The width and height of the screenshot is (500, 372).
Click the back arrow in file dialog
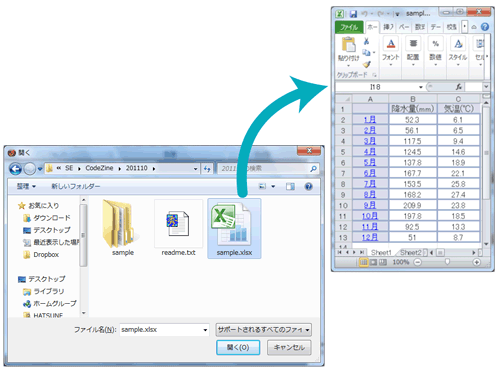(15, 169)
